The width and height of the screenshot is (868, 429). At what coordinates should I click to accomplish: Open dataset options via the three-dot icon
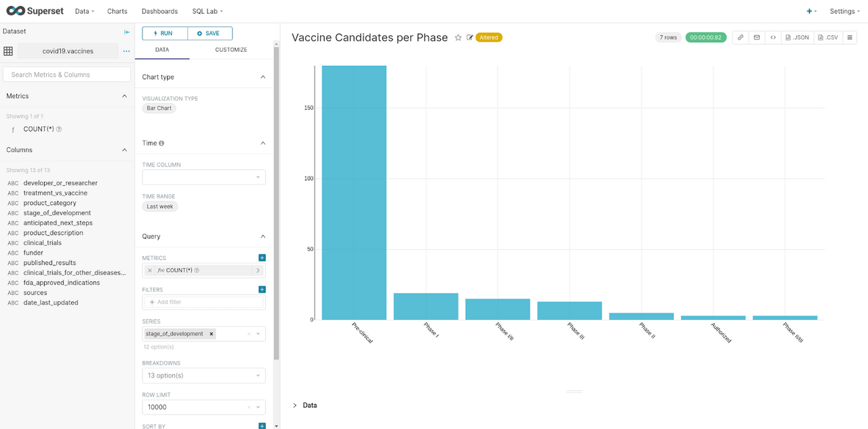click(126, 50)
